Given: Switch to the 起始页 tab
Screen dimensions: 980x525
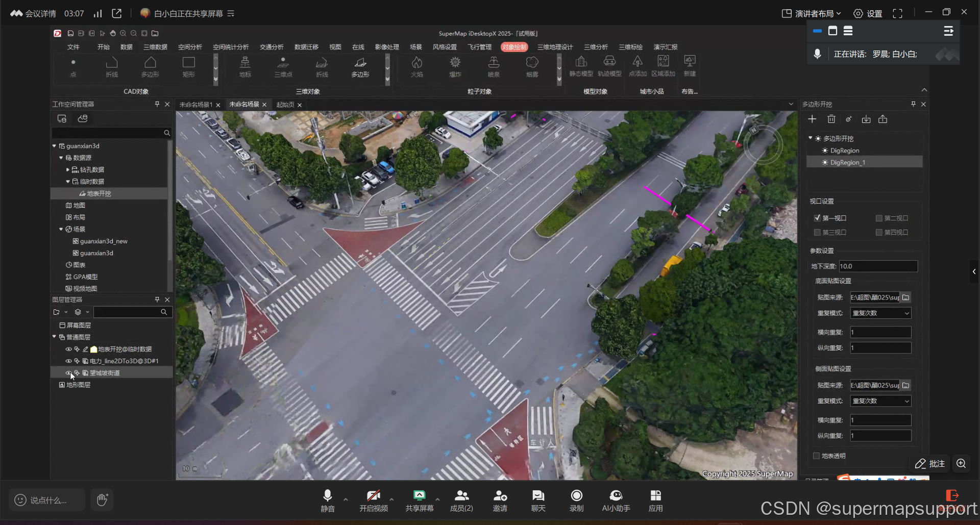Looking at the screenshot, I should tap(285, 105).
